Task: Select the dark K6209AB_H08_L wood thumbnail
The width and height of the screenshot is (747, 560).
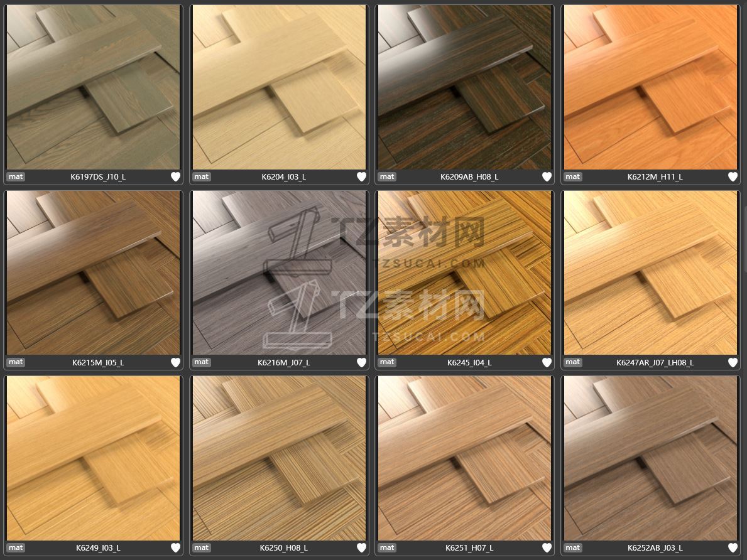Action: tap(464, 87)
